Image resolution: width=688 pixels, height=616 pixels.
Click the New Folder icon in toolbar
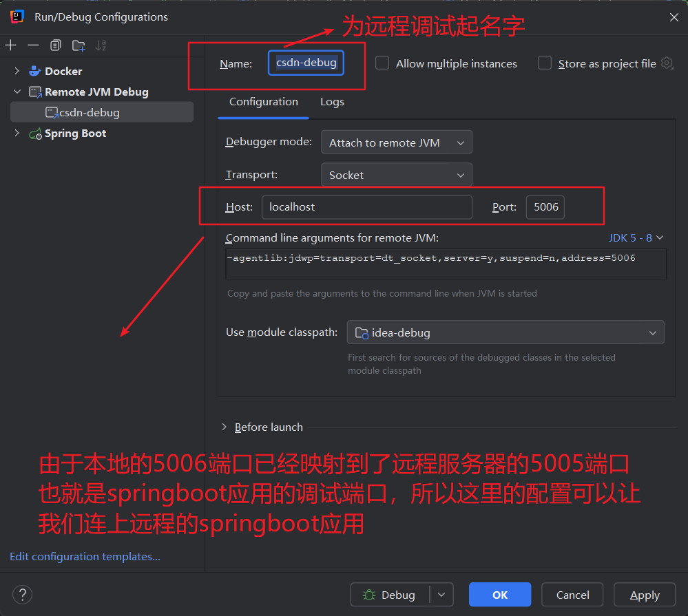click(79, 45)
